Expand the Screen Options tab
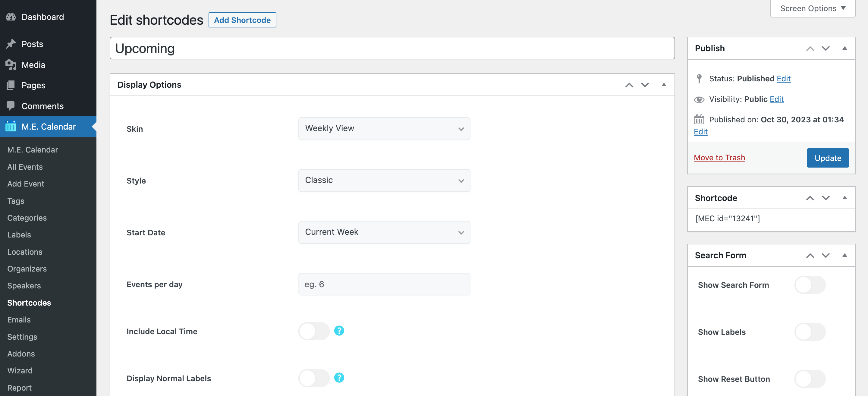This screenshot has width=868, height=396. click(x=813, y=8)
